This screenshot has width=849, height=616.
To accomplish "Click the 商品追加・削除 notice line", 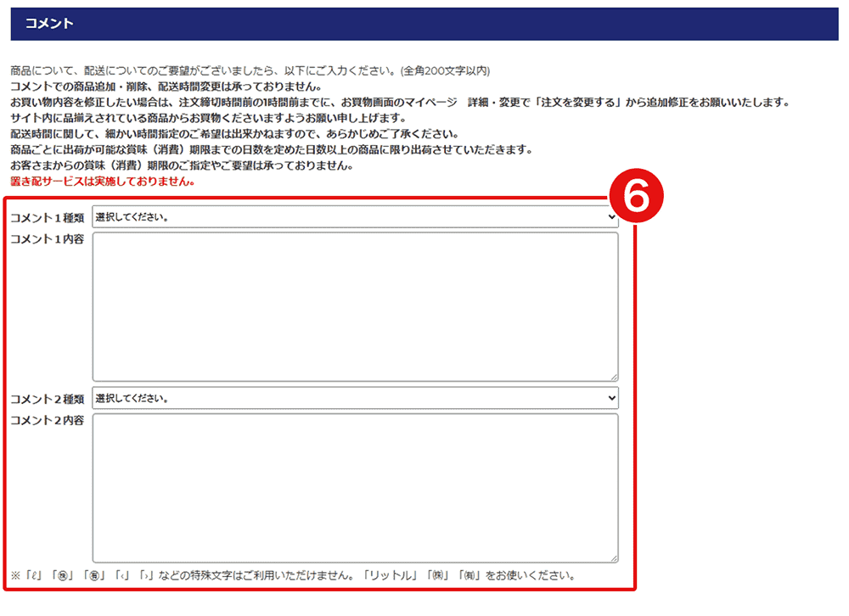I will [166, 87].
